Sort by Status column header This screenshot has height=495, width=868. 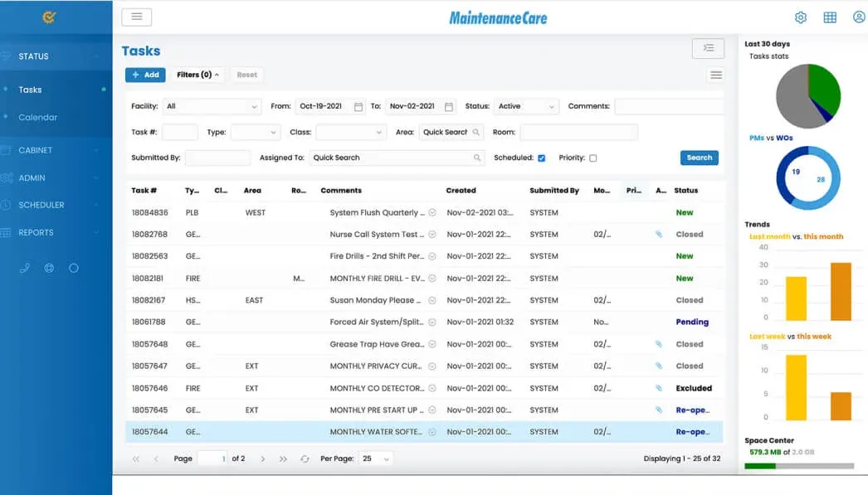coord(686,190)
